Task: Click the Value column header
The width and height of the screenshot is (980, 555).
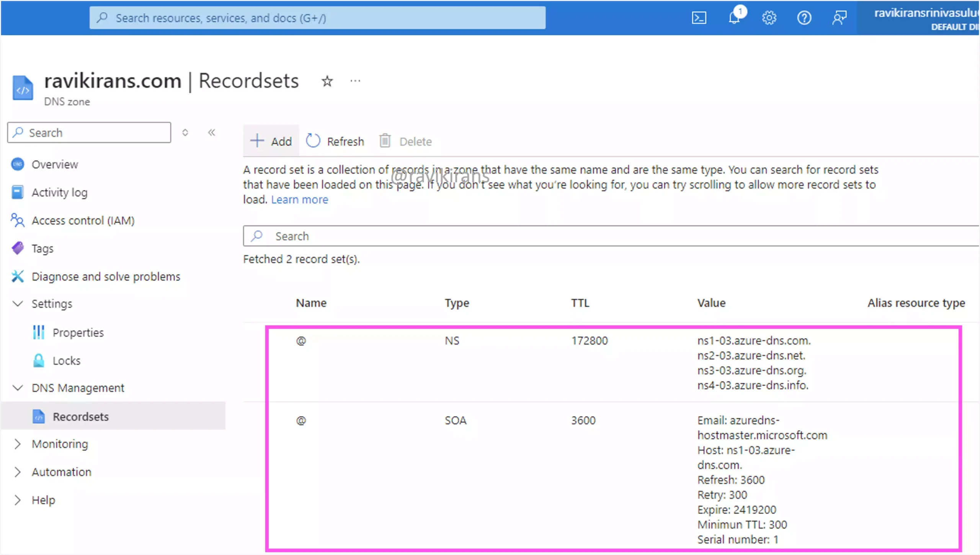Action: (711, 303)
